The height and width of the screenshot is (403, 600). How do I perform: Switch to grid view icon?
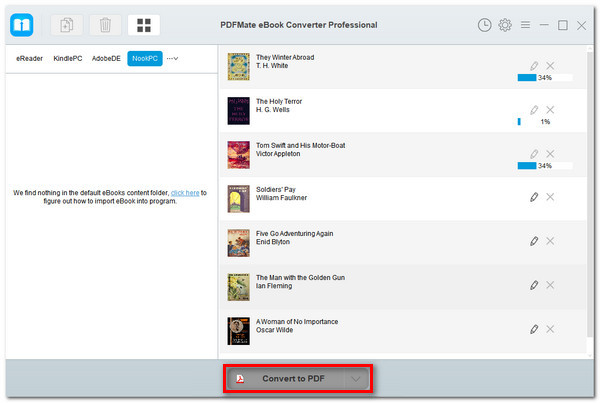[x=144, y=25]
